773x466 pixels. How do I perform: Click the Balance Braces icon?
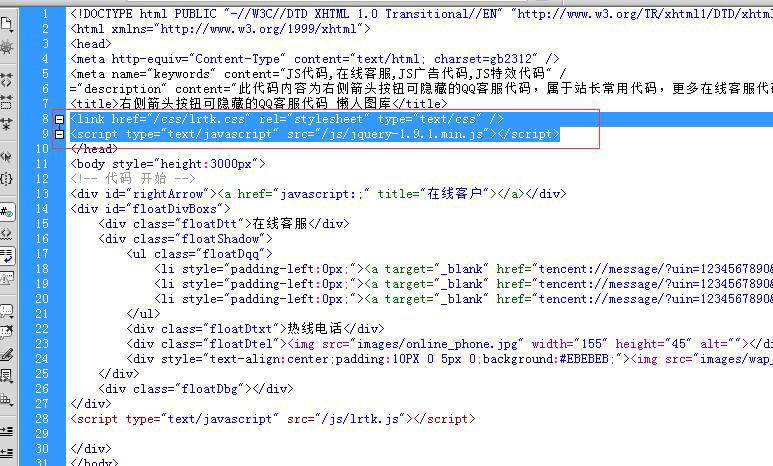(x=7, y=179)
